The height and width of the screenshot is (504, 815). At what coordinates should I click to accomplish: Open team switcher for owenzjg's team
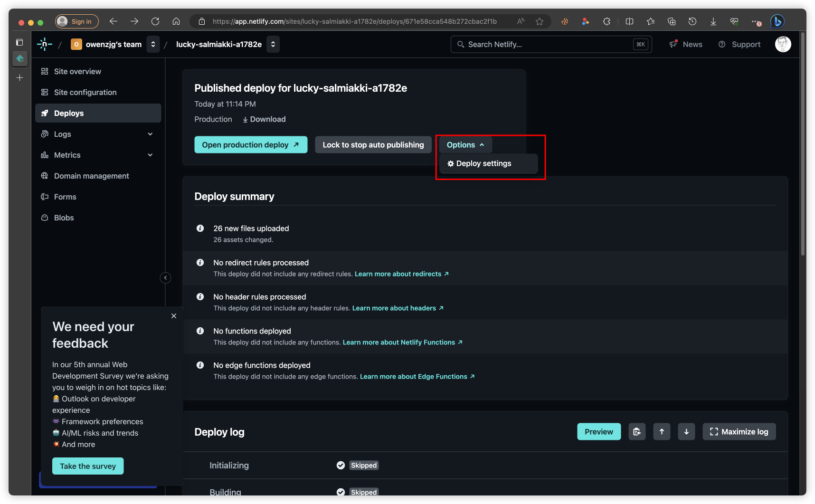[x=153, y=44]
